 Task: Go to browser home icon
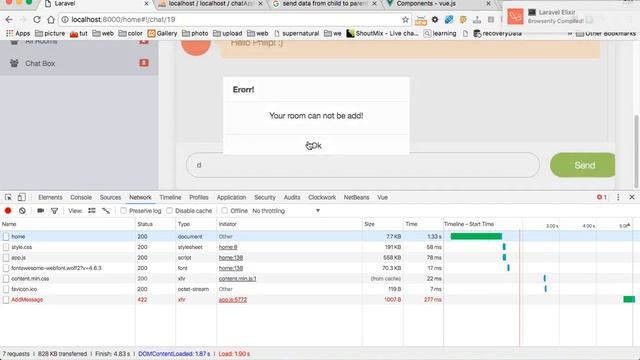pyautogui.click(x=51, y=19)
